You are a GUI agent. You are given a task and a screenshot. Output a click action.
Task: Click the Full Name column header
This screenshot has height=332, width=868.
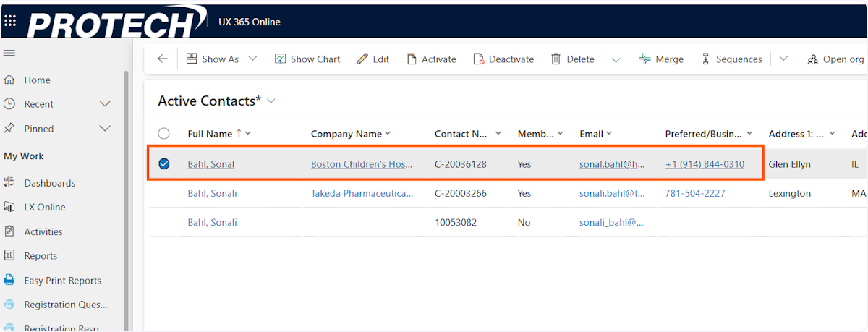pos(210,134)
